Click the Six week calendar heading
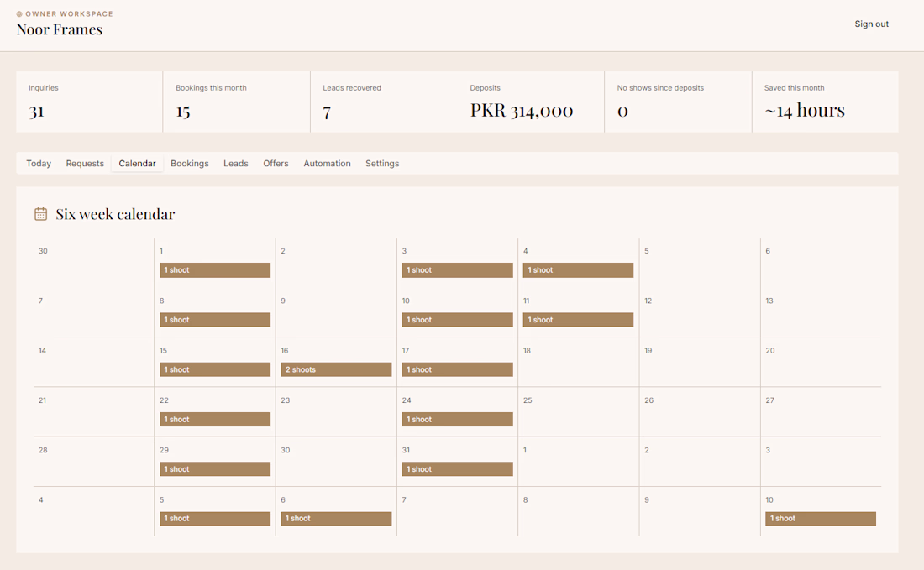This screenshot has height=570, width=924. (116, 214)
